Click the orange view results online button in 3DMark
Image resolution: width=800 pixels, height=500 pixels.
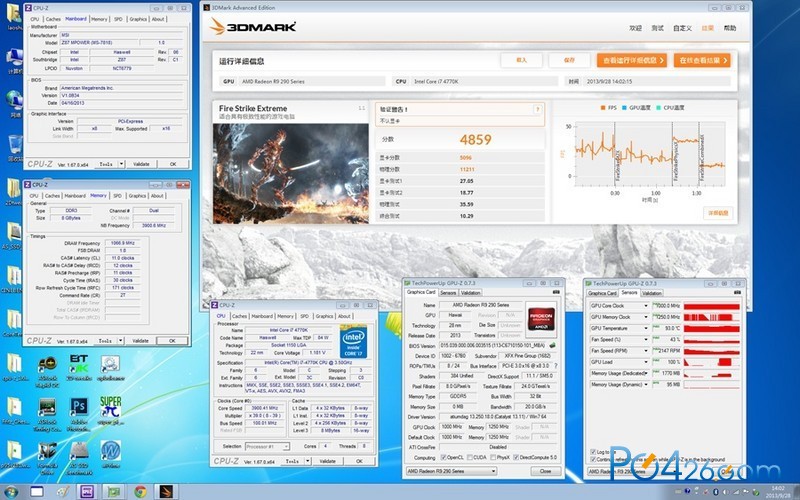(x=702, y=60)
